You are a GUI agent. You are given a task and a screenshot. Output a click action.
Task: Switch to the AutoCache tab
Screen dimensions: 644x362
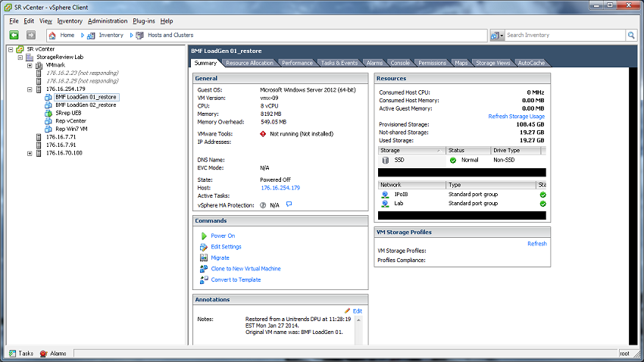[531, 63]
